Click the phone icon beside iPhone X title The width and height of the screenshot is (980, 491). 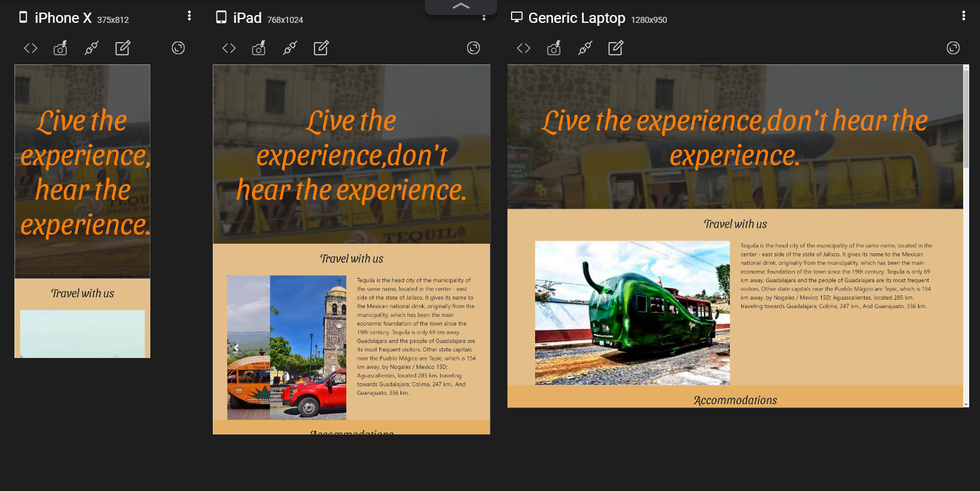point(23,17)
